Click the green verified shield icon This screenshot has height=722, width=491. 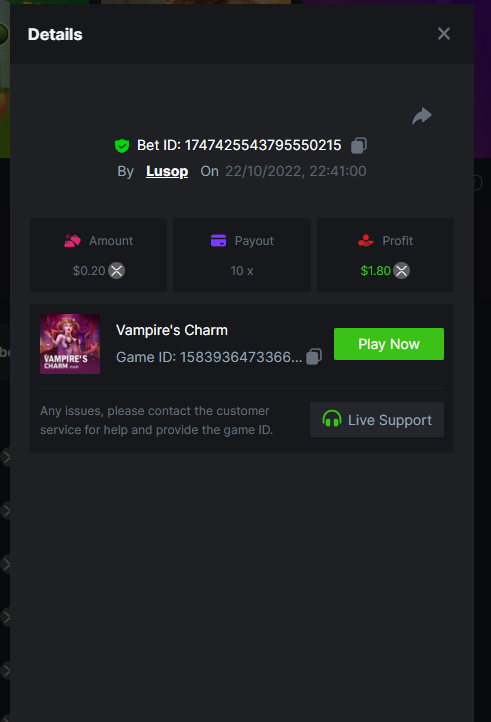click(x=122, y=146)
